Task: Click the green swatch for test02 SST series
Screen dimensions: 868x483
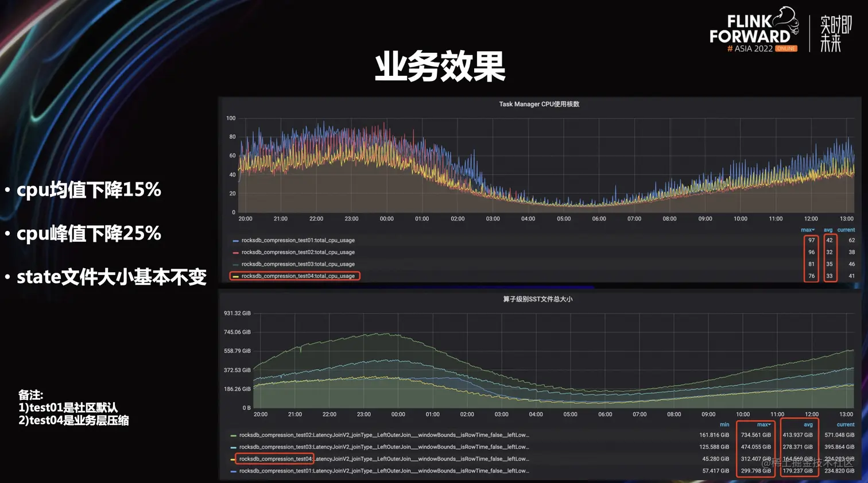Action: pyautogui.click(x=233, y=436)
